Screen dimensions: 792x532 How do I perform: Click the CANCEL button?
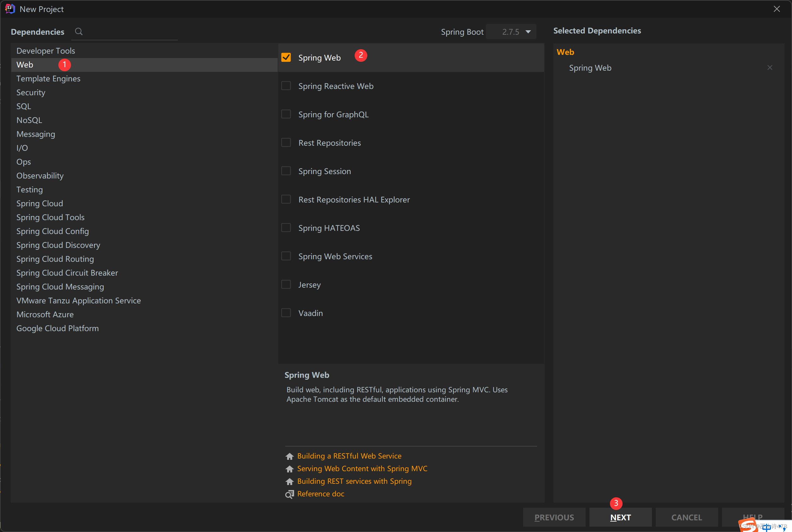coord(686,517)
